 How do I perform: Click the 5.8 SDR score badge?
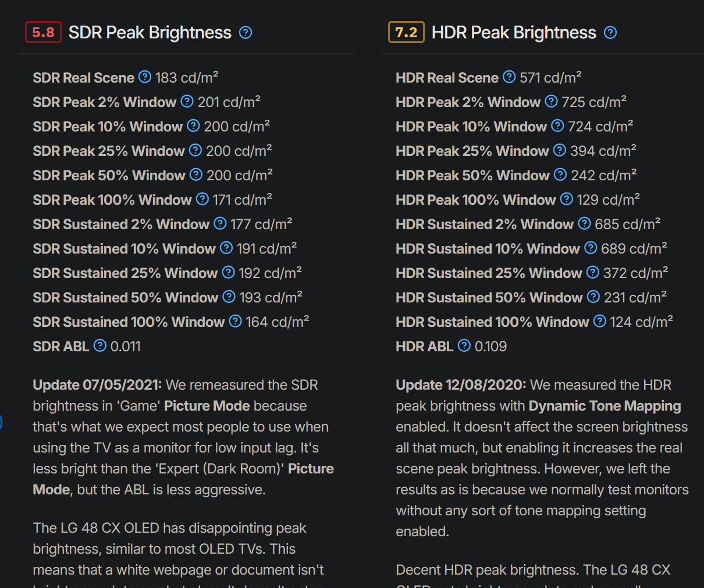43,33
